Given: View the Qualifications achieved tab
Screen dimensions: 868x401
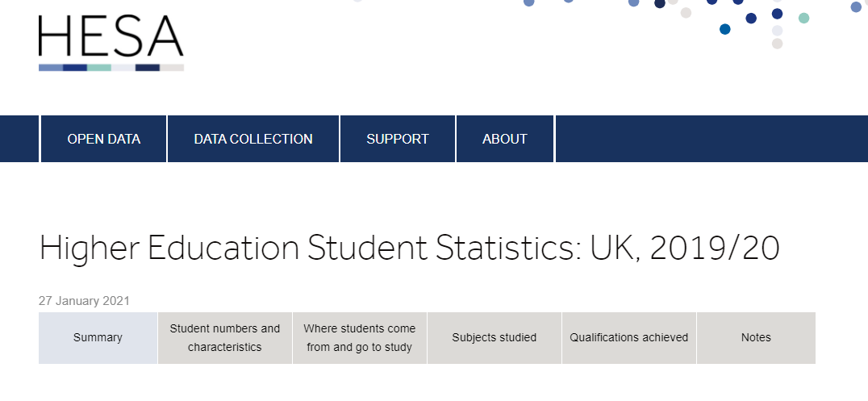Looking at the screenshot, I should pyautogui.click(x=629, y=338).
